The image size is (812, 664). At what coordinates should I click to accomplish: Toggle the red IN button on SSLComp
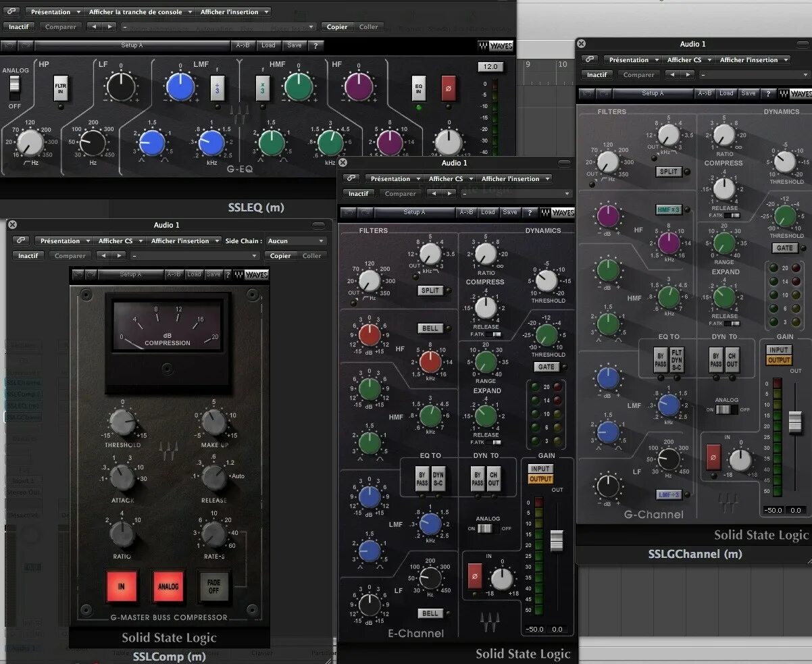point(122,586)
